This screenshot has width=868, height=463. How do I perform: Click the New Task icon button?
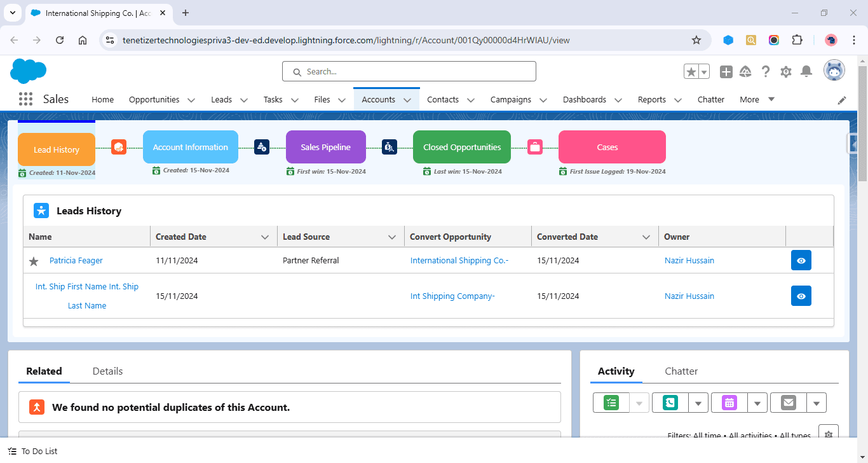point(611,403)
